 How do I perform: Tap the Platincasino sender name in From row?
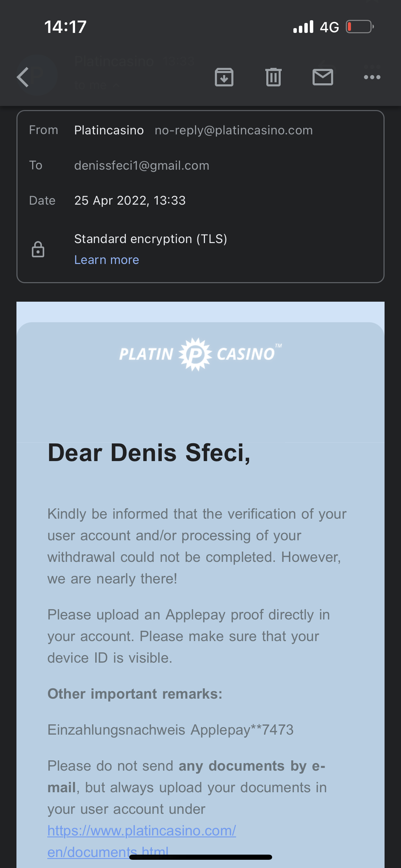tap(109, 130)
